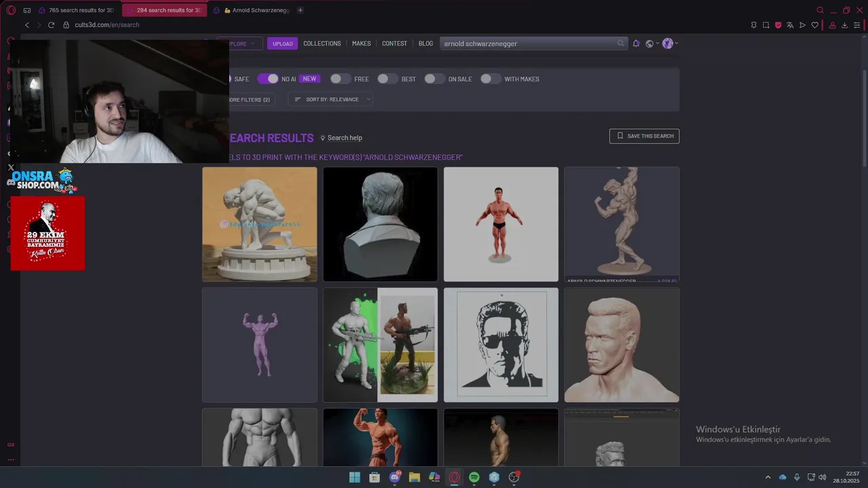868x488 pixels.
Task: Click the site security padlock icon
Action: 66,25
